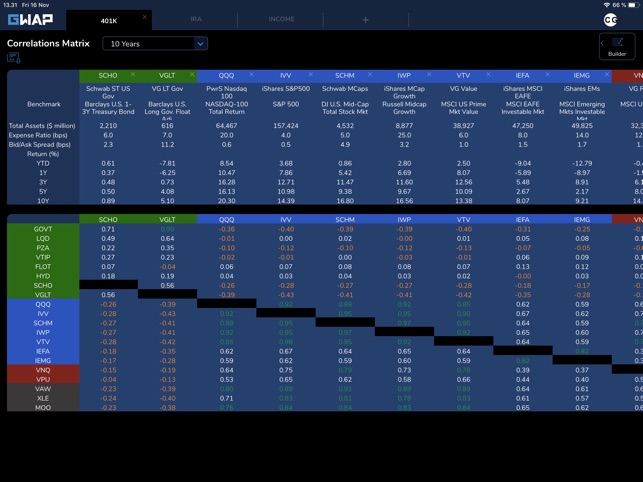Image resolution: width=643 pixels, height=482 pixels.
Task: Remove the IEMG column with its X
Action: pos(607,74)
